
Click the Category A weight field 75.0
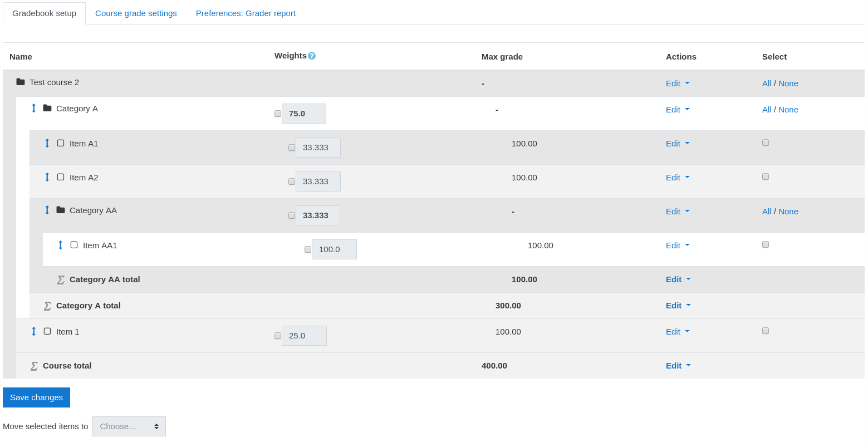[304, 114]
